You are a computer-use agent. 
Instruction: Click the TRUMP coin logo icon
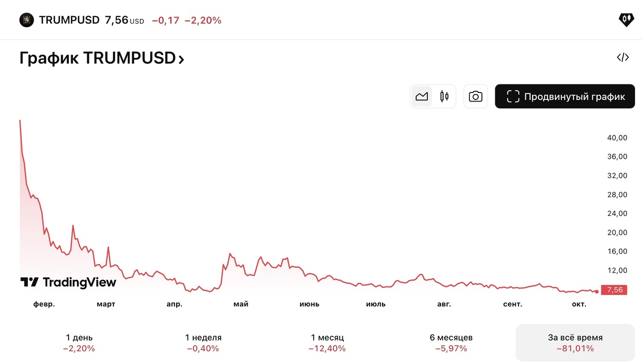click(x=26, y=20)
